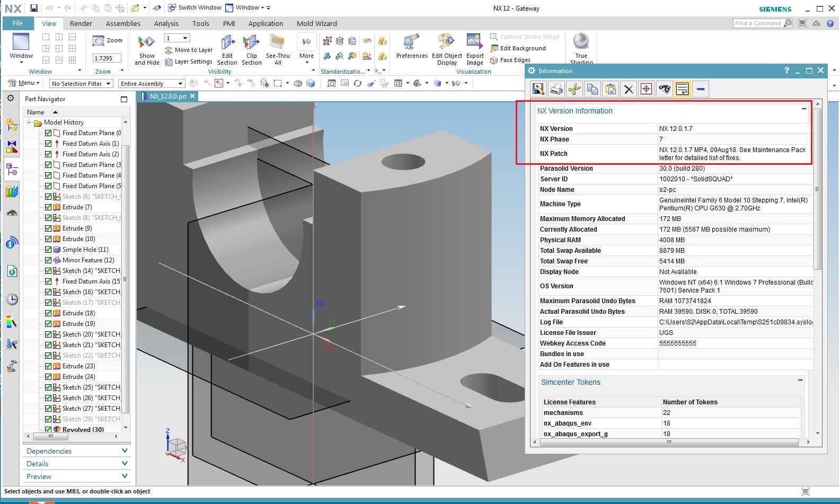The image size is (840, 504).
Task: Collapse the Model History tree node
Action: (29, 122)
